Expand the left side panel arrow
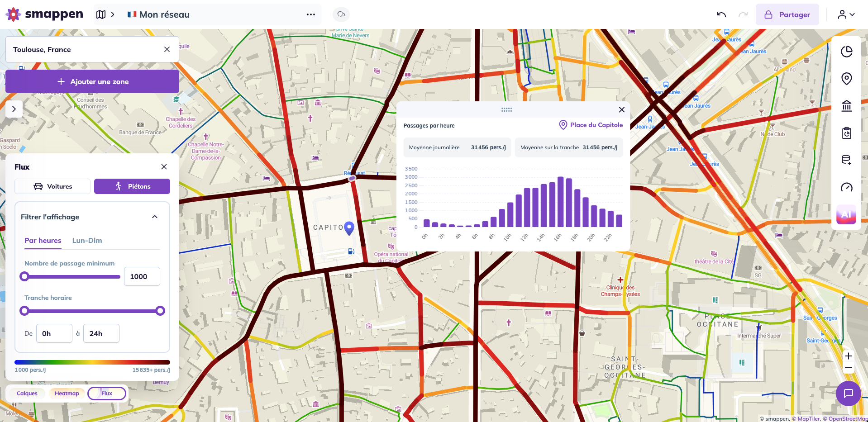 [x=14, y=109]
